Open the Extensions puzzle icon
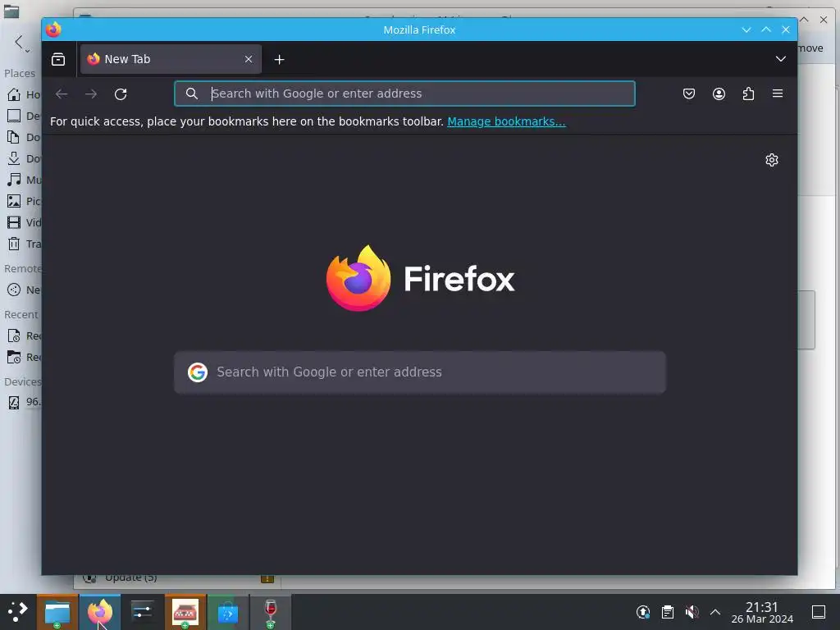840x630 pixels. coord(748,94)
